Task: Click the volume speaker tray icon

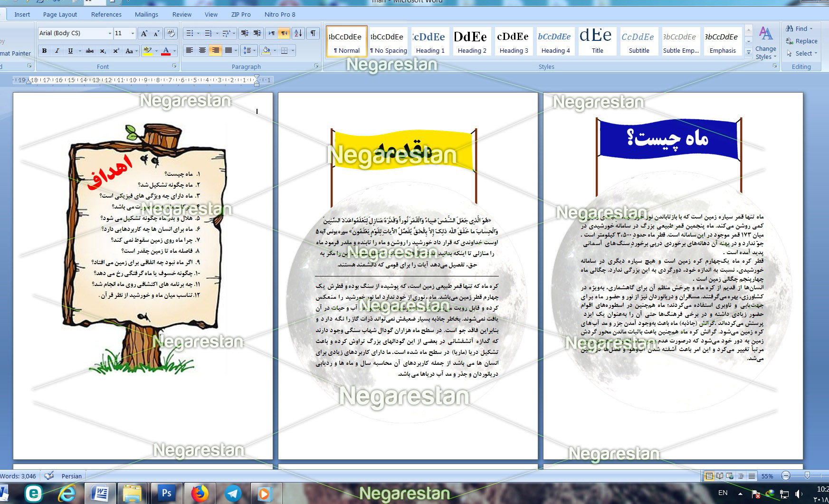Action: (799, 494)
